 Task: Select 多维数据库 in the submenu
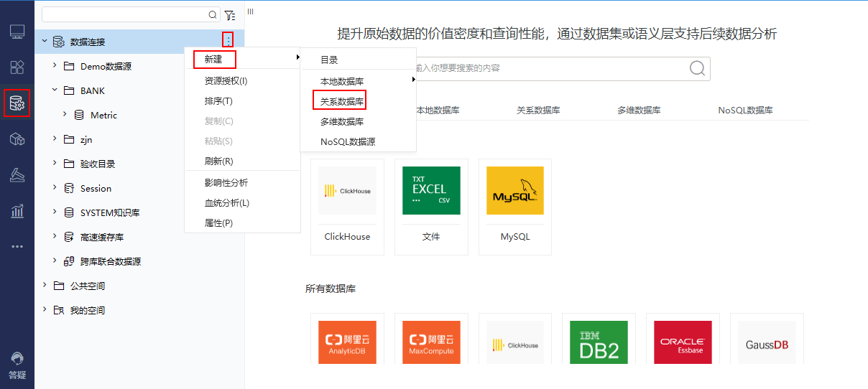click(x=358, y=122)
